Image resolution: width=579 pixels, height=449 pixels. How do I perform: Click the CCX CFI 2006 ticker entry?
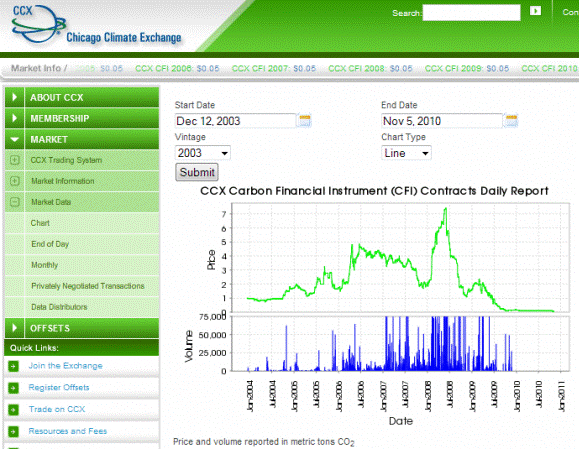tap(177, 69)
